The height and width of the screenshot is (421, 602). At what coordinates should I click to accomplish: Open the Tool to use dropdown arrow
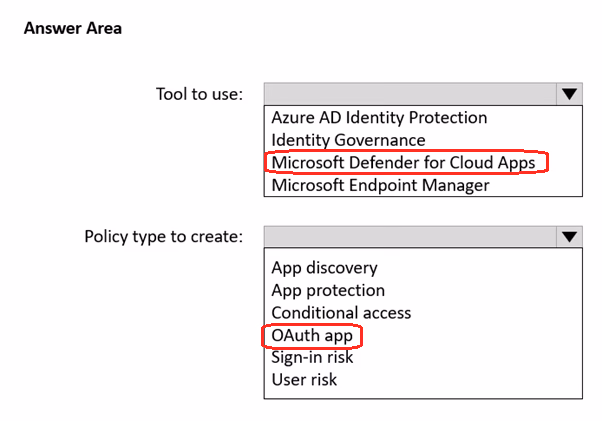tap(569, 94)
